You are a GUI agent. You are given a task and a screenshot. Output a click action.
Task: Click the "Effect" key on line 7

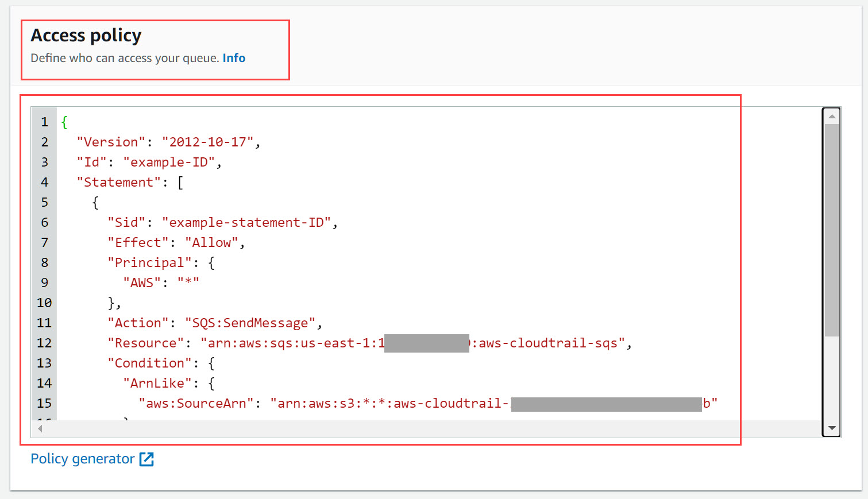click(x=138, y=242)
